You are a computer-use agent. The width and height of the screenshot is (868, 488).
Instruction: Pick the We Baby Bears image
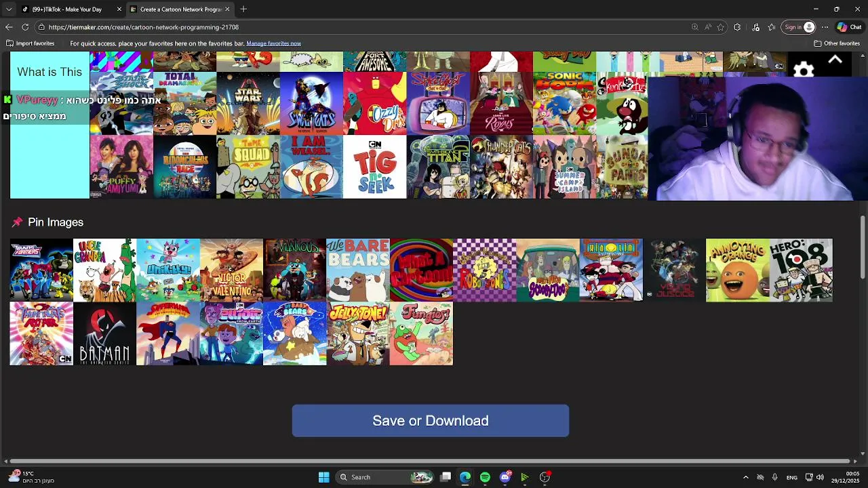(x=294, y=333)
